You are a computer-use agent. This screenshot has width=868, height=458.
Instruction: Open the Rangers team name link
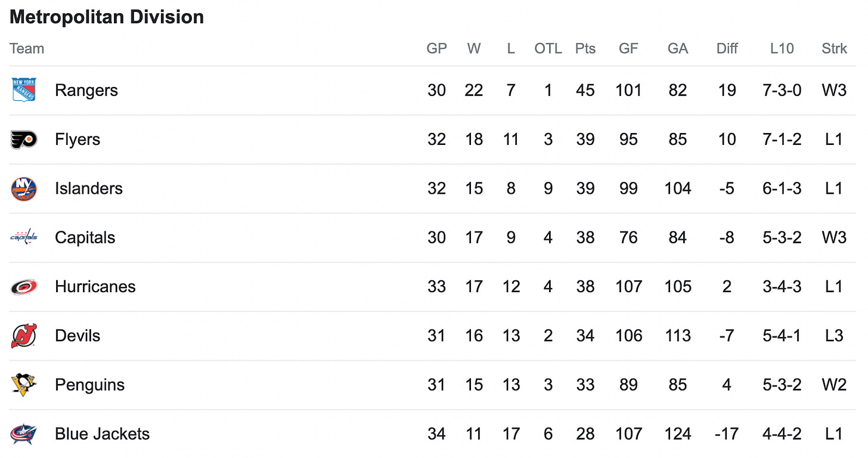(x=86, y=90)
